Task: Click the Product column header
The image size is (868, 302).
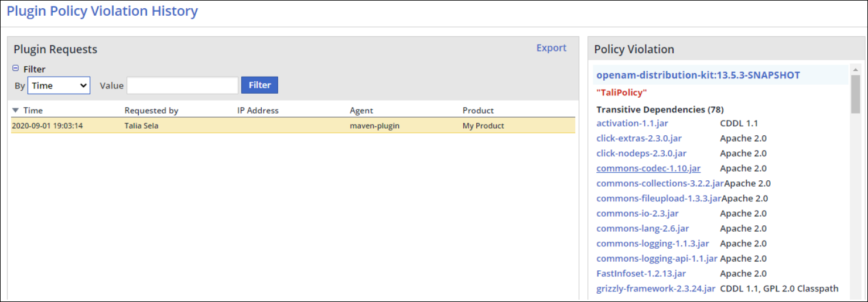Action: point(478,110)
